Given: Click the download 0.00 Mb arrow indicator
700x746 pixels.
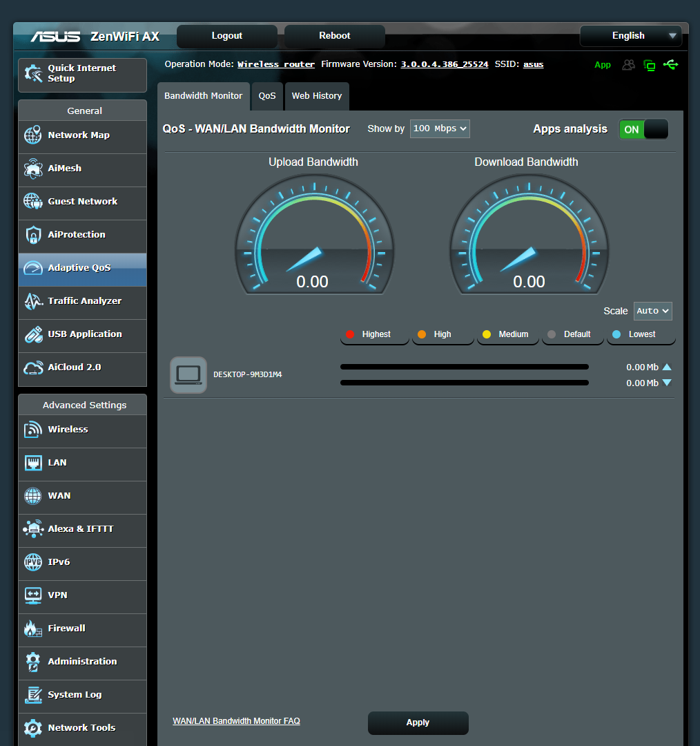Looking at the screenshot, I should [x=667, y=383].
